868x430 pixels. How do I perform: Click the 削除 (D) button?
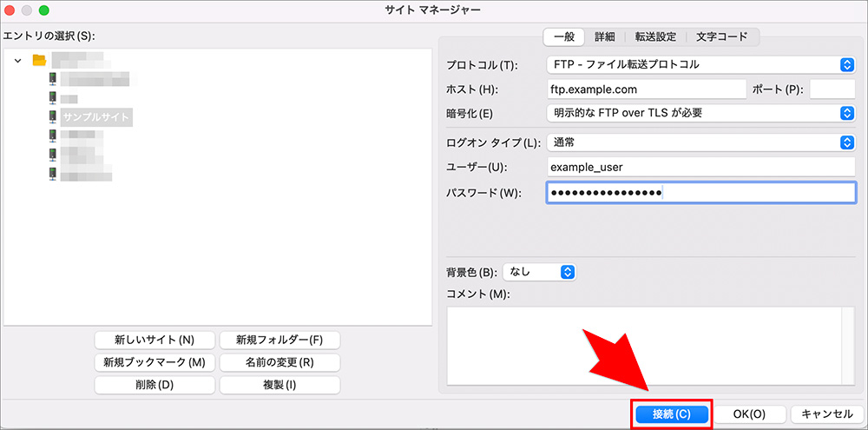(x=155, y=385)
